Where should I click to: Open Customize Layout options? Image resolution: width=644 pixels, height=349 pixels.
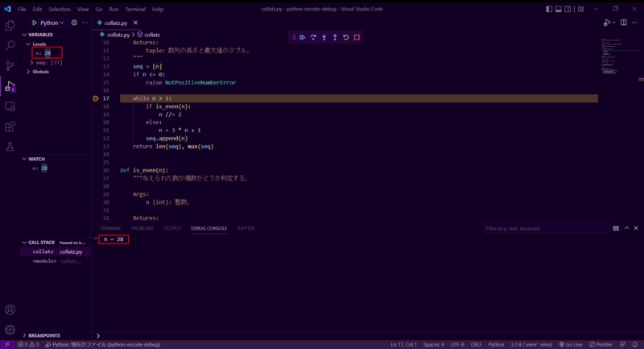pyautogui.click(x=580, y=9)
